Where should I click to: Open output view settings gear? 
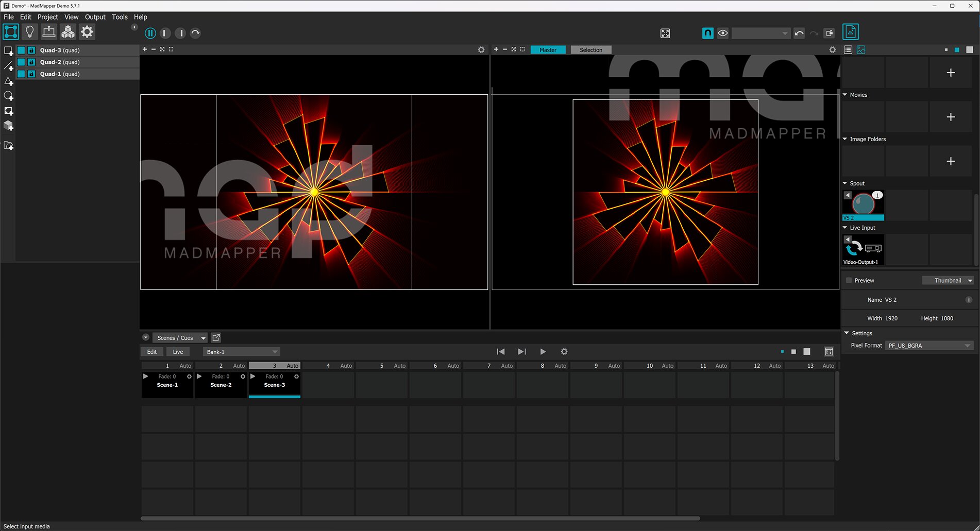click(x=833, y=50)
